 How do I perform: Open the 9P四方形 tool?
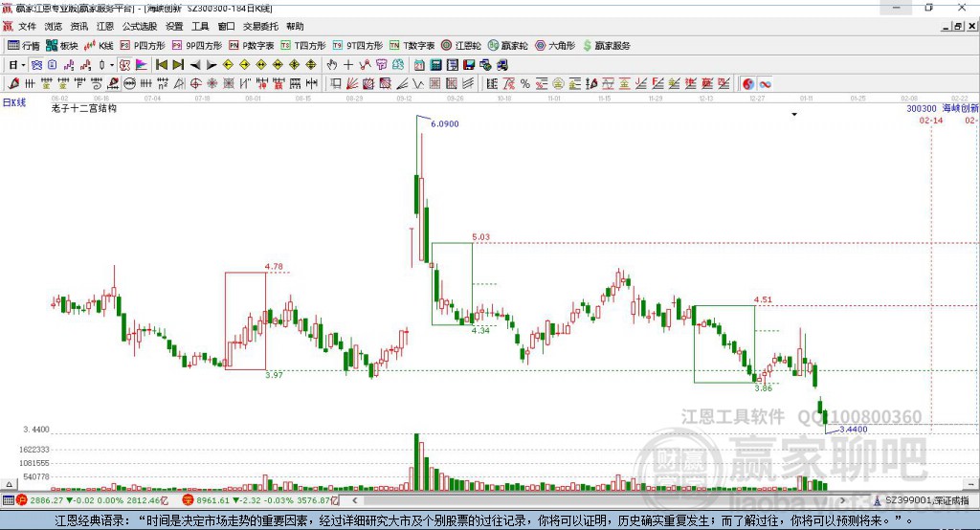tap(197, 46)
